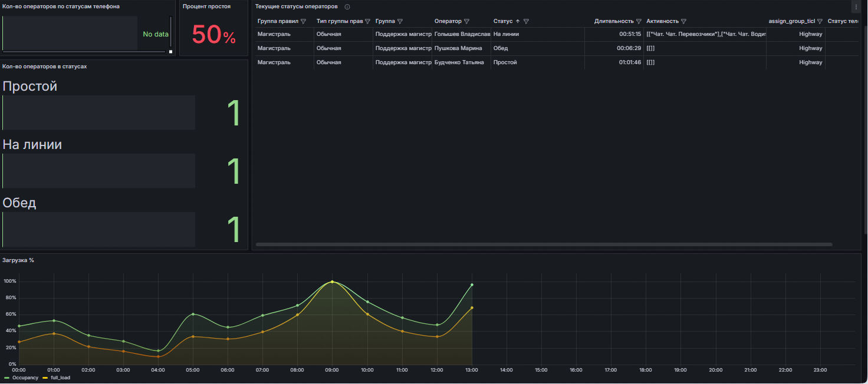
Task: Sort table by Статус column header
Action: click(502, 21)
